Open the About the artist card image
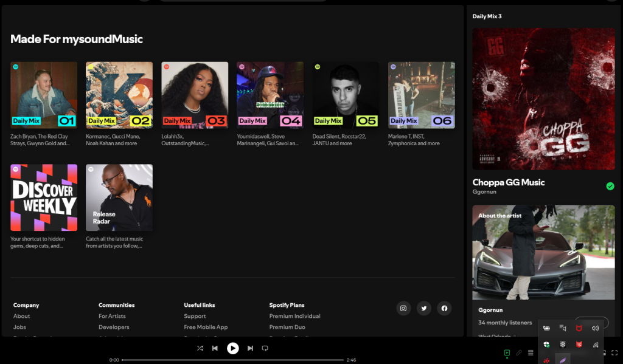Viewport: 623px width, 364px height. pyautogui.click(x=543, y=252)
